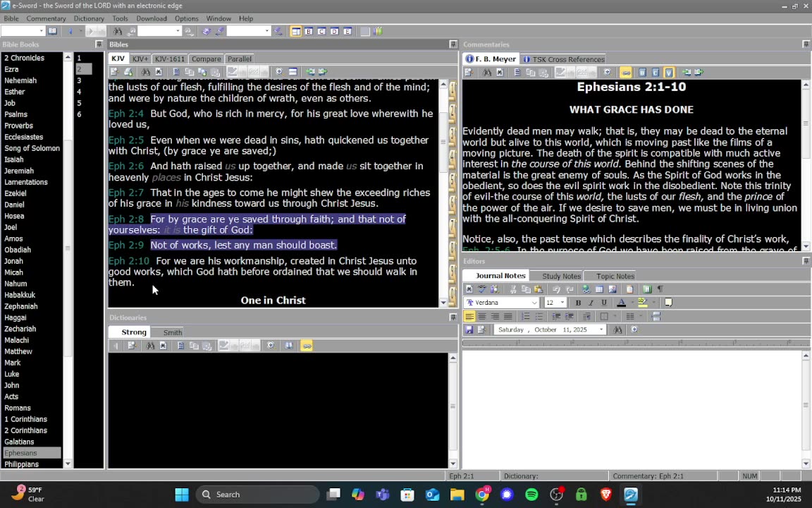Viewport: 812px width, 508px height.
Task: Open the Dictionary menu
Action: (89, 18)
